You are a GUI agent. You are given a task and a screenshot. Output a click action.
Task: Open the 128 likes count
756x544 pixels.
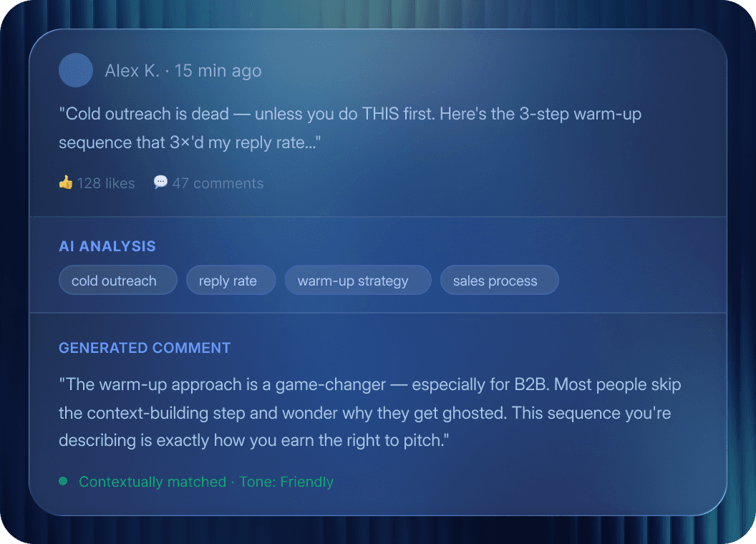point(106,183)
